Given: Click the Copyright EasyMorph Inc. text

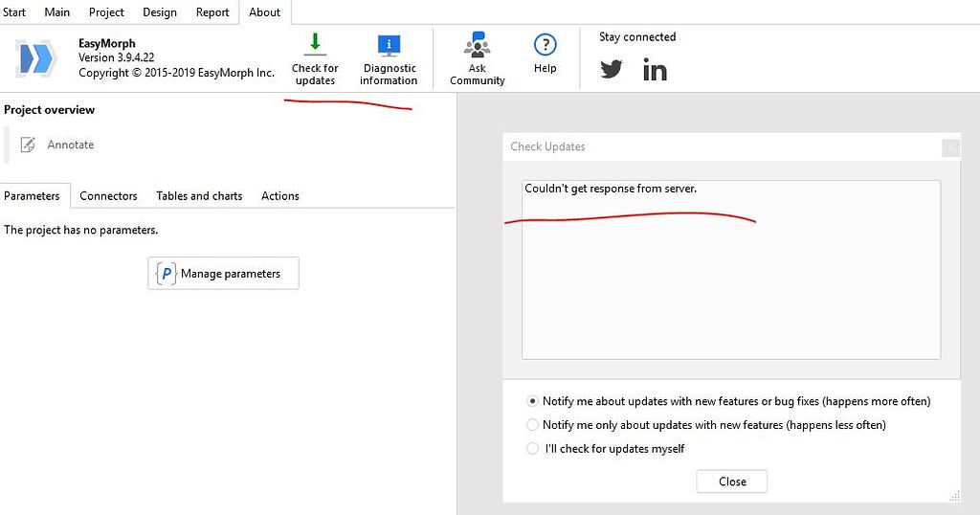Looking at the screenshot, I should pyautogui.click(x=177, y=73).
